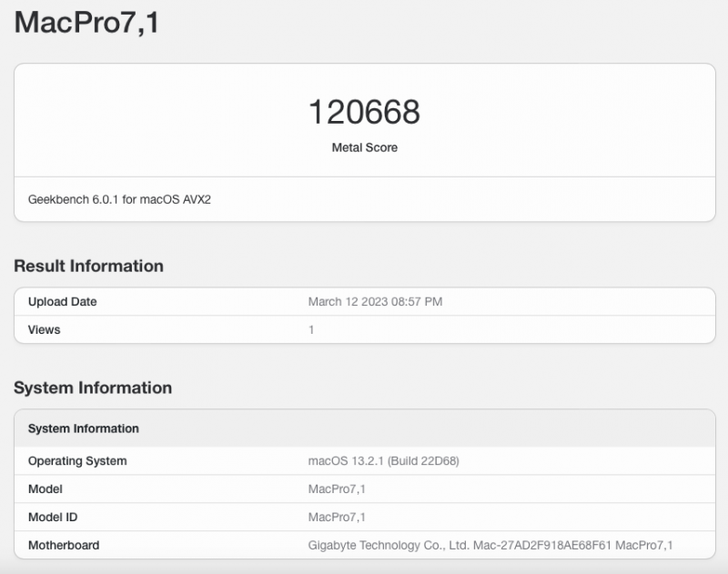
Task: Select the Model ID row label
Action: pyautogui.click(x=53, y=517)
